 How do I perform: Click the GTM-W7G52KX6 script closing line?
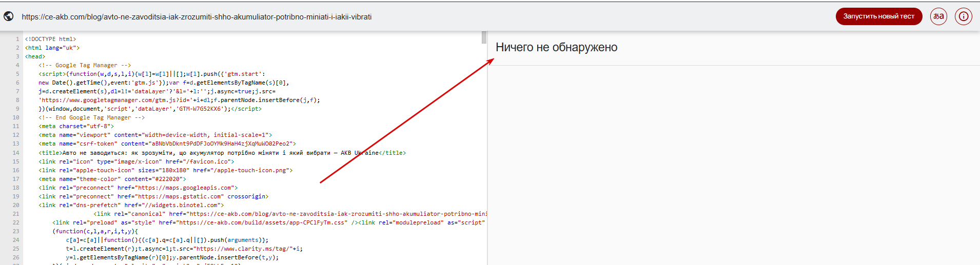150,109
